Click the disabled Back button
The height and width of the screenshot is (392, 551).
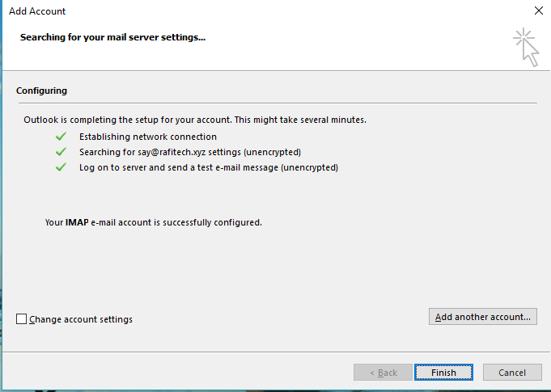coord(383,372)
